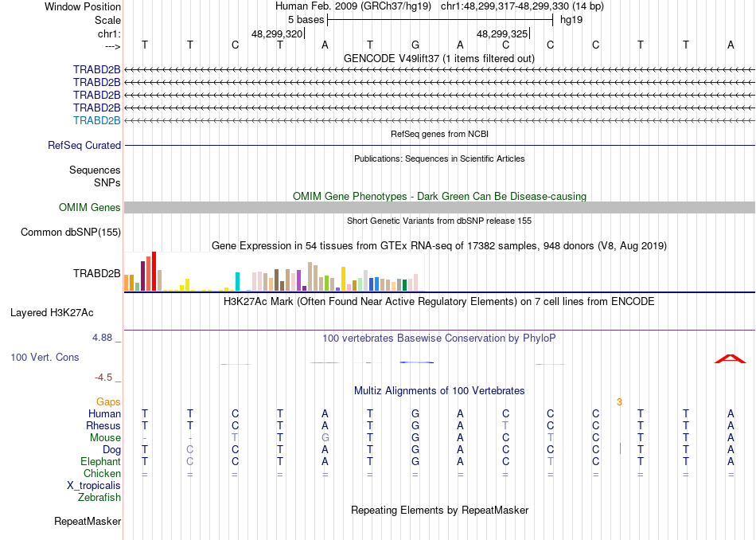Click the -4.5 PhyloP lower scale value
The height and width of the screenshot is (540, 756).
[103, 378]
